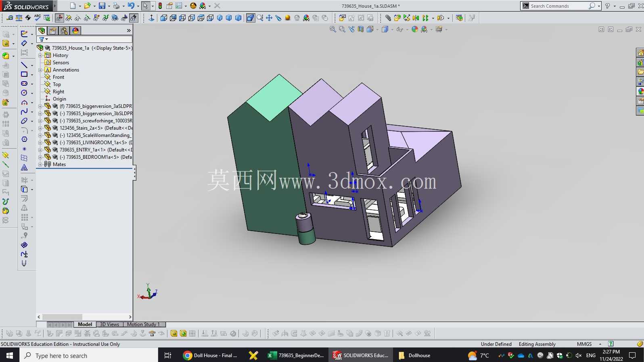Click the Print icon

[116, 6]
